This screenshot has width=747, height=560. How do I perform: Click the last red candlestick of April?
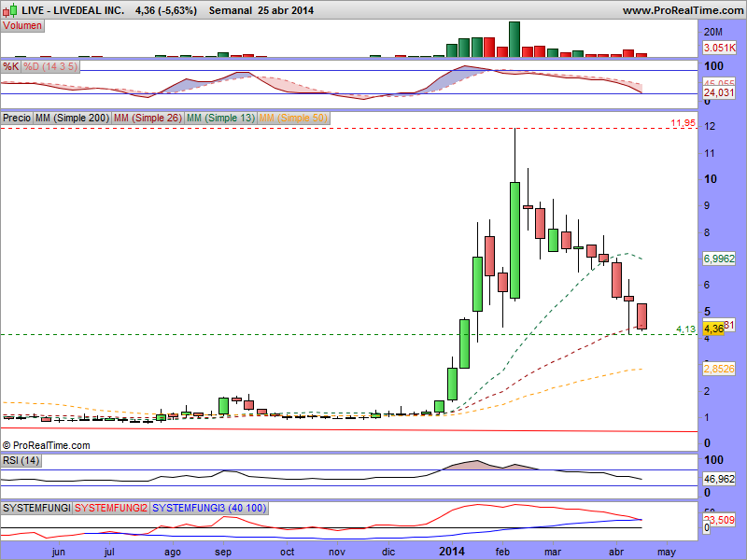click(x=641, y=316)
